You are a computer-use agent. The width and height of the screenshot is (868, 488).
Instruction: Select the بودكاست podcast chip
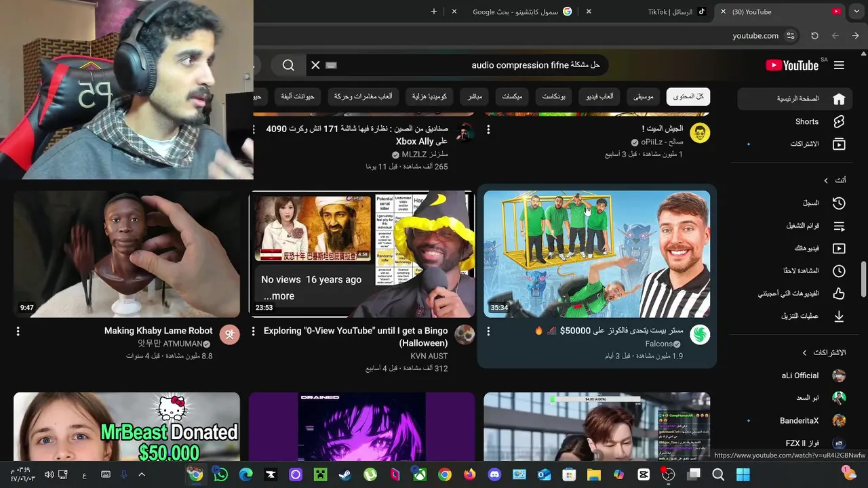coord(554,97)
